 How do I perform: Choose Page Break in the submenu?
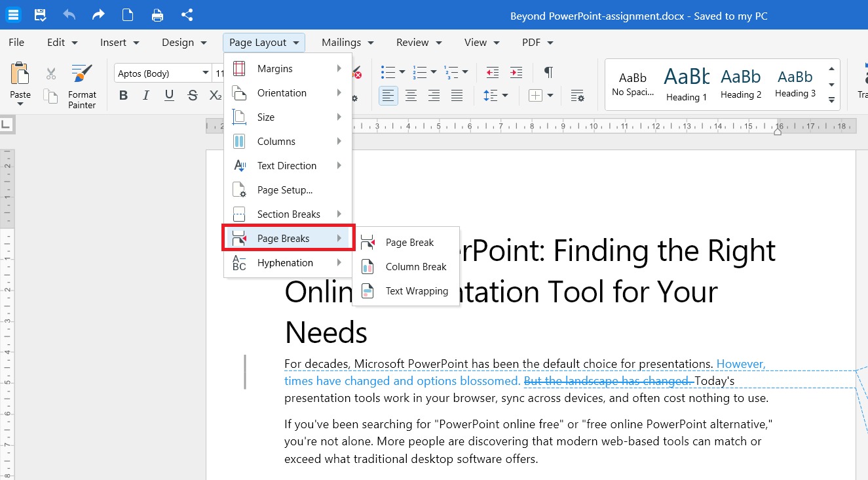tap(406, 243)
